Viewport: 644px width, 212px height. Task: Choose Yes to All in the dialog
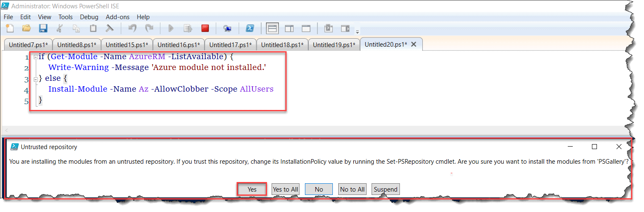[x=285, y=189]
